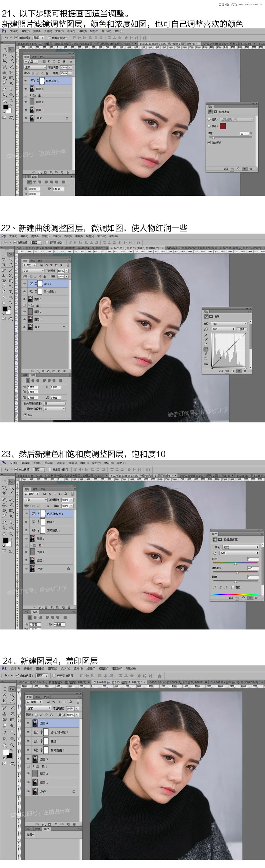Screen dimensions: 265x868
Task: Add a layer mask in step 24 layers panel
Action: (x=50, y=824)
